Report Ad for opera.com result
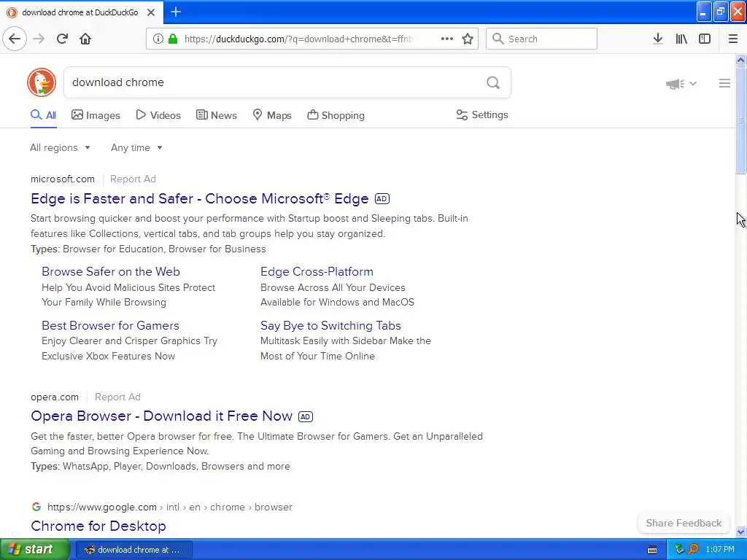The image size is (747, 560). [117, 397]
